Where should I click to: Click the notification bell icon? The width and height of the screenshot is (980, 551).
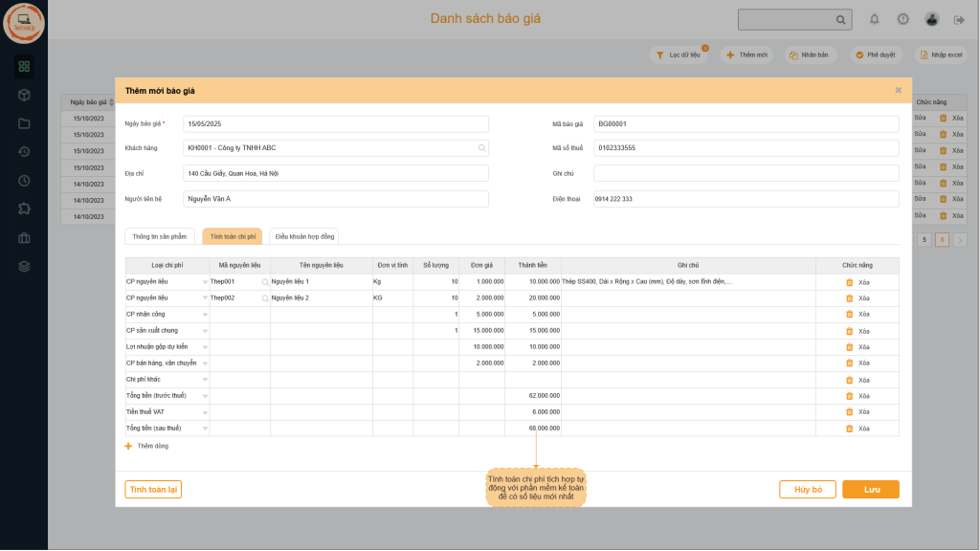(874, 19)
